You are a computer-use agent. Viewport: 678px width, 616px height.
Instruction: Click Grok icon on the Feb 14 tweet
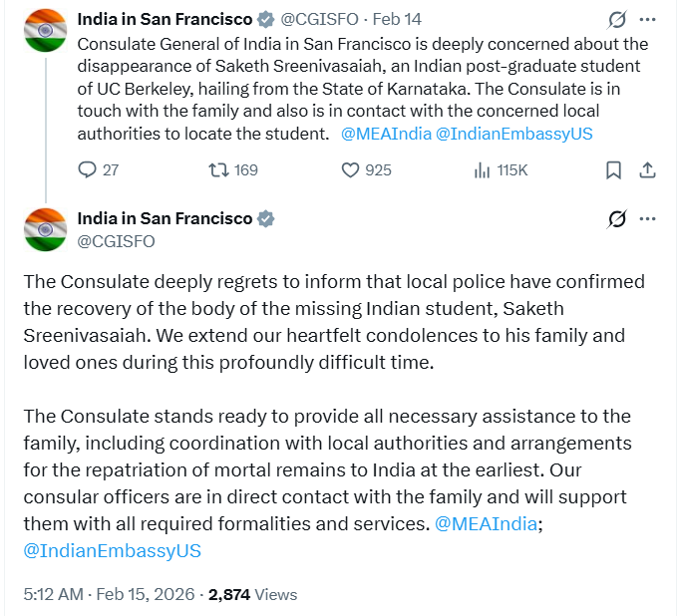coord(616,20)
